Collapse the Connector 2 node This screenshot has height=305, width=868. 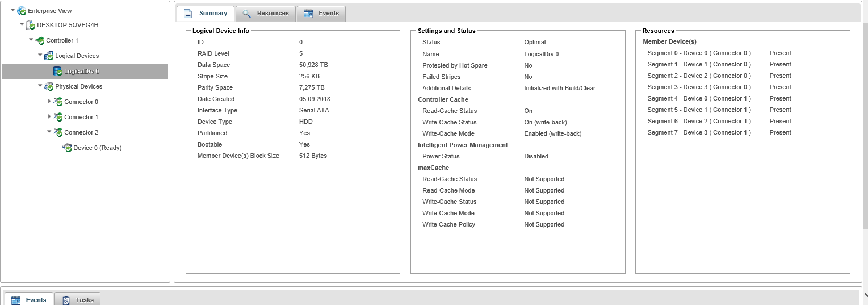point(49,132)
